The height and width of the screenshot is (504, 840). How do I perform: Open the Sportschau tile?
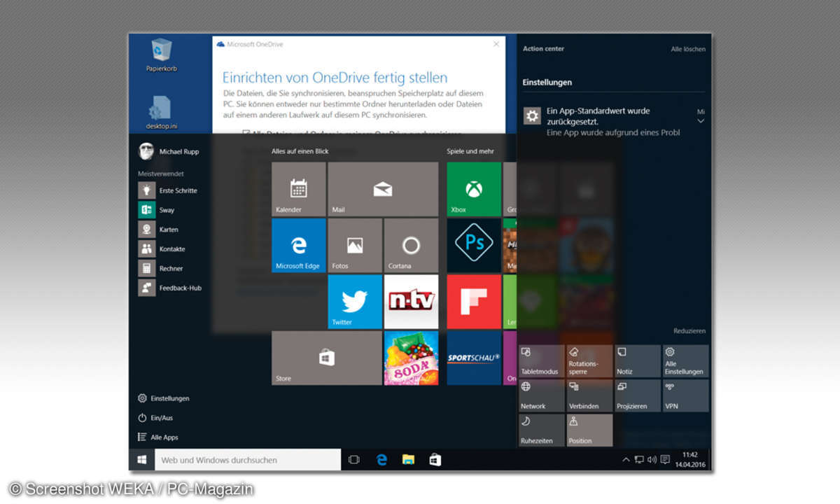click(x=474, y=358)
